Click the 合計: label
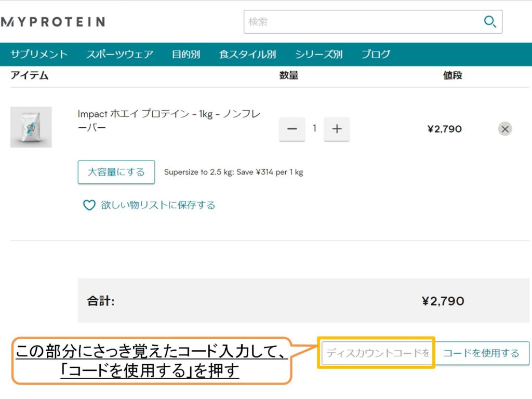Image resolution: width=532 pixels, height=399 pixels. point(101,301)
